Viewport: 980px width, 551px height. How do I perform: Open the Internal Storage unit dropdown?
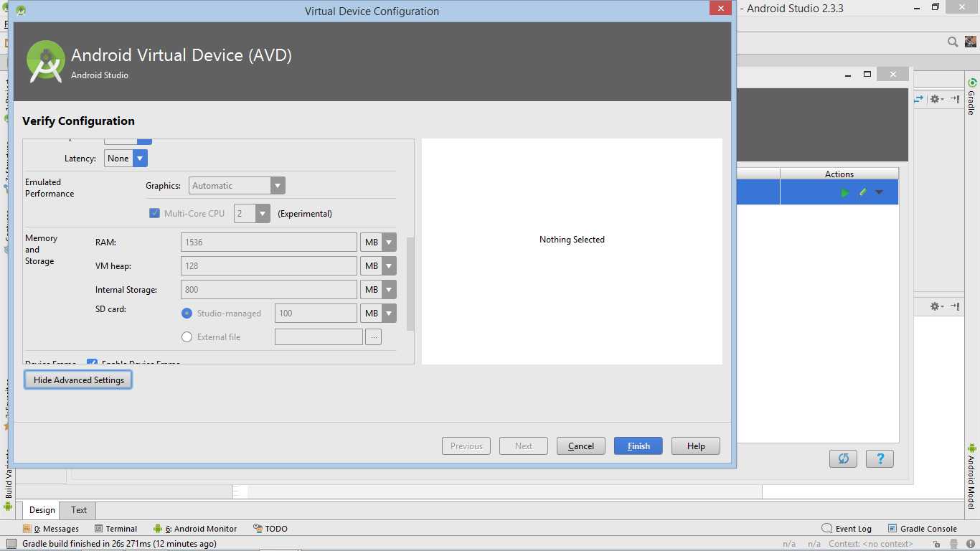[x=378, y=290]
